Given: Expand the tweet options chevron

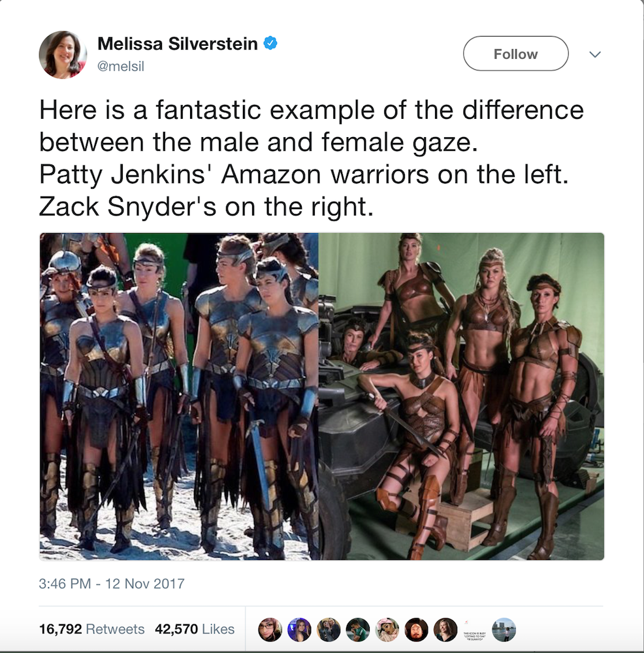Looking at the screenshot, I should click(595, 54).
